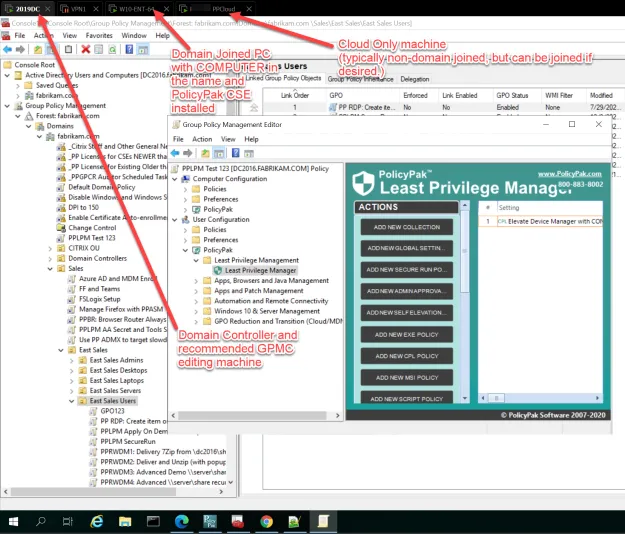Click the up-folder icon in editor toolbar
The height and width of the screenshot is (534, 625).
(205, 153)
